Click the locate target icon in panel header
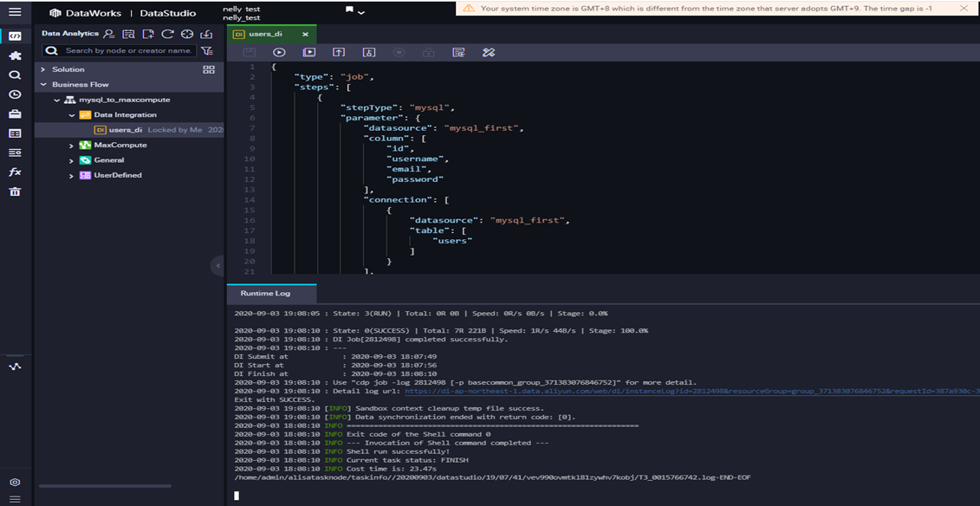Viewport: 980px width, 506px height. point(186,34)
